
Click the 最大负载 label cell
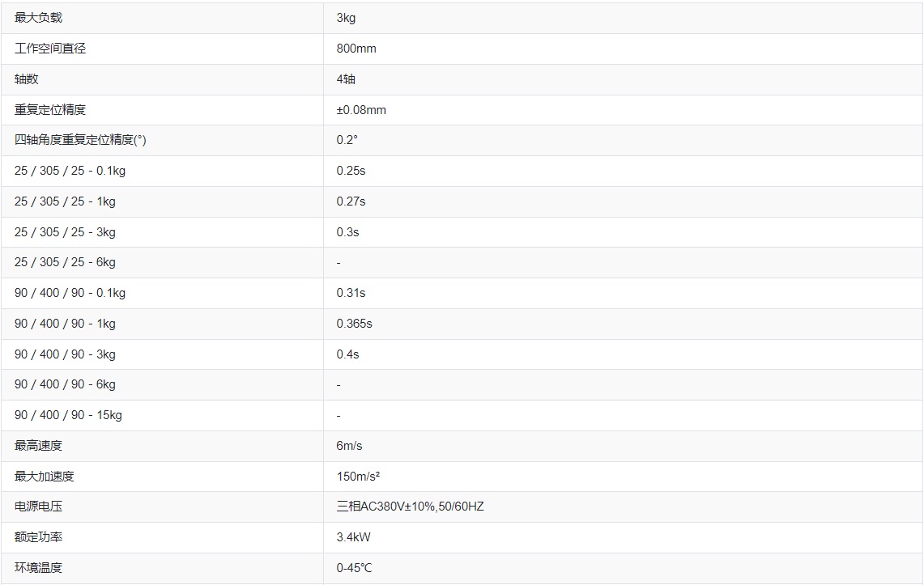pyautogui.click(x=38, y=18)
